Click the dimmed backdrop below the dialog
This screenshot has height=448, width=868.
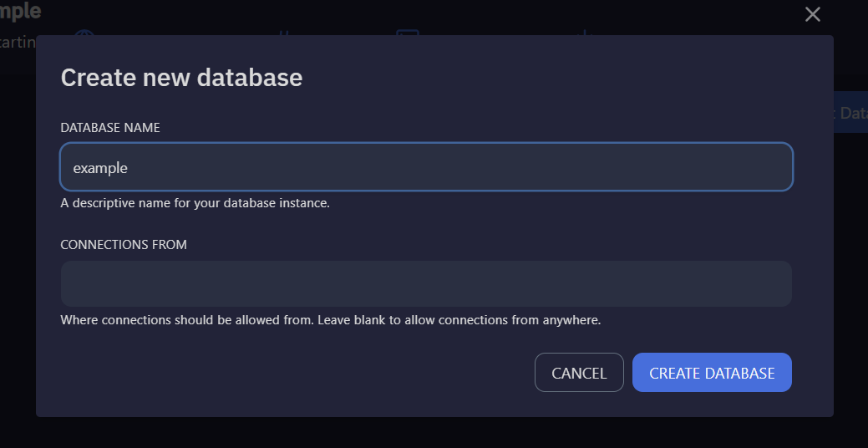434,432
